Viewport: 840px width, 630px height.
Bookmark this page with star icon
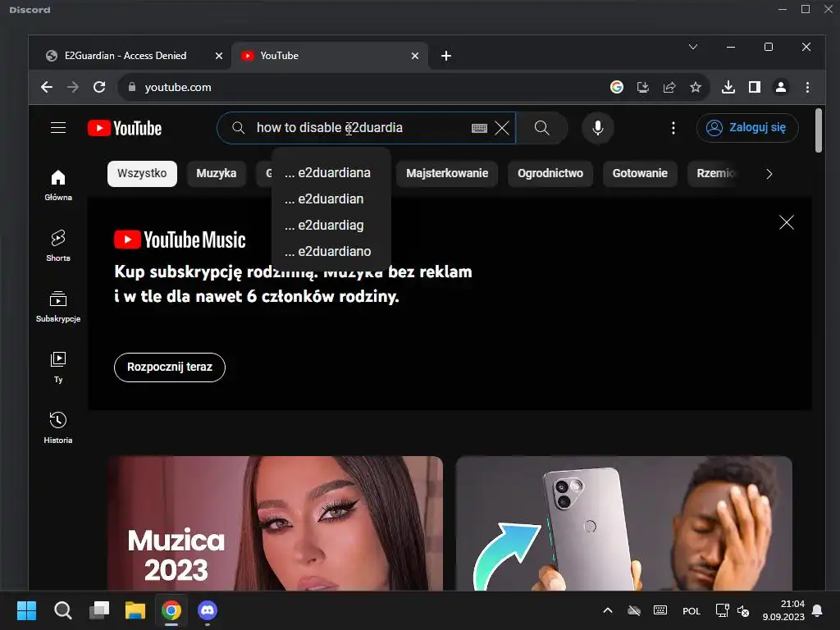[x=696, y=87]
